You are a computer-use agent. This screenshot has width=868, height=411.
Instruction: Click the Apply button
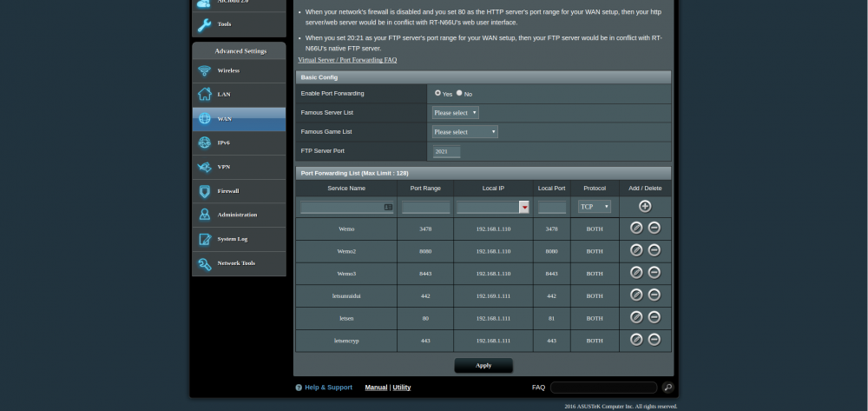point(483,366)
